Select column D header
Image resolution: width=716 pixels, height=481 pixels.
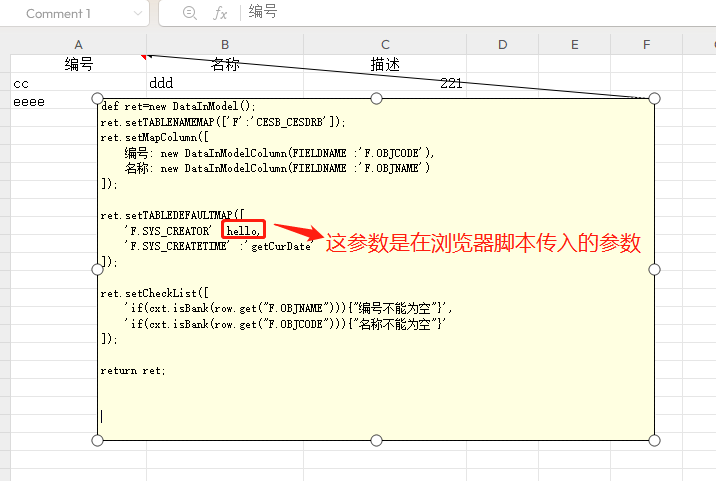[502, 44]
